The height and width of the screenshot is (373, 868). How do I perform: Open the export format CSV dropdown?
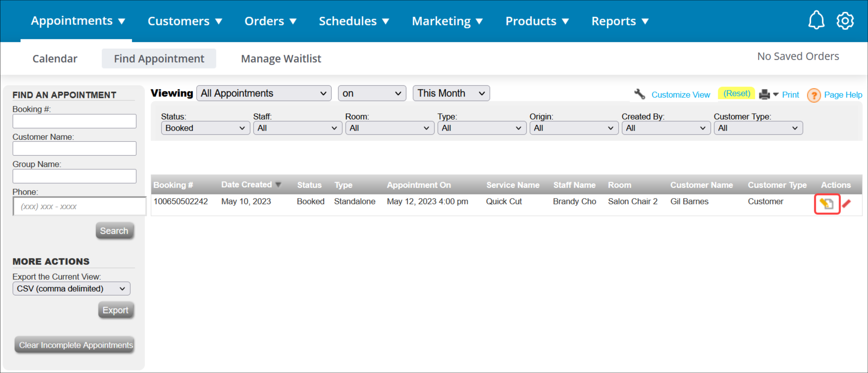71,289
